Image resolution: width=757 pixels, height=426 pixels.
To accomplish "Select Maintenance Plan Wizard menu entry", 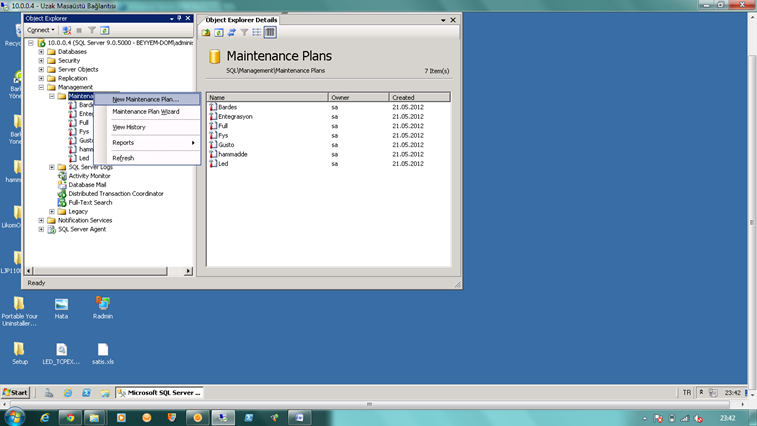I will 145,112.
